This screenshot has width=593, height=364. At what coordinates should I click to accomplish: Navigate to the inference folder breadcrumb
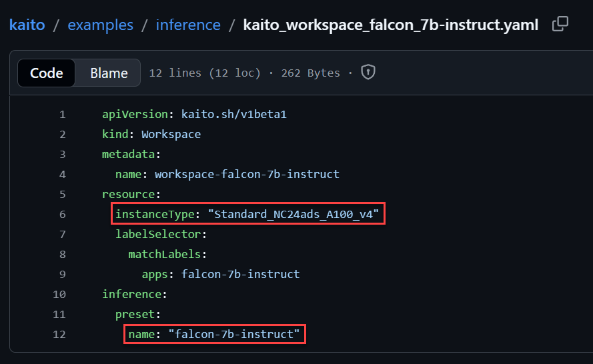[188, 25]
